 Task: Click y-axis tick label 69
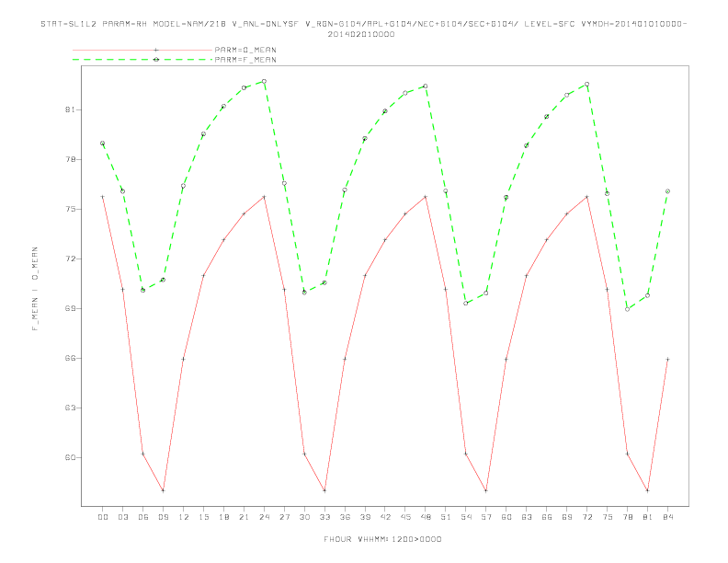tap(70, 308)
